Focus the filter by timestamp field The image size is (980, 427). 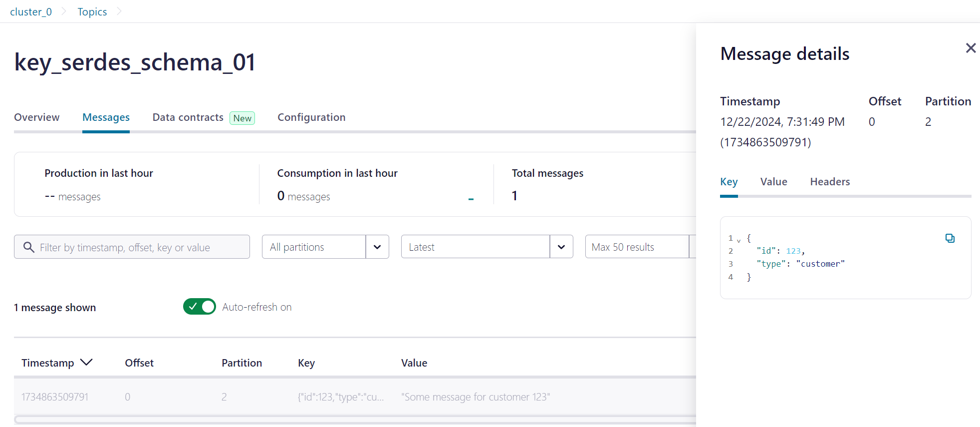[x=132, y=247]
